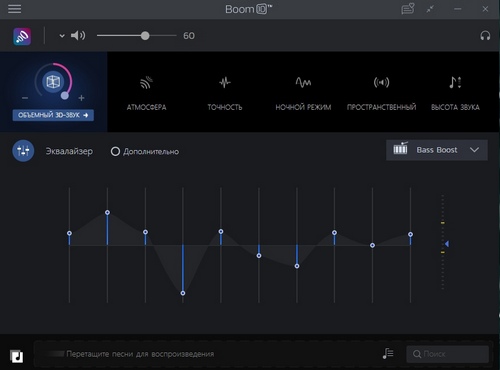Click the tenth equalizer band handle
Image resolution: width=500 pixels, height=370 pixels.
tap(410, 234)
